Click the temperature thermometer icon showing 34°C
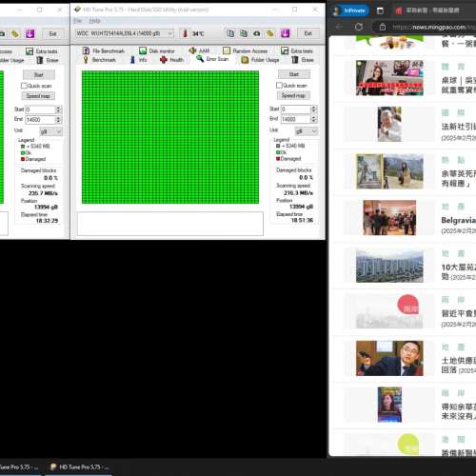This screenshot has height=476, width=476. [x=185, y=33]
